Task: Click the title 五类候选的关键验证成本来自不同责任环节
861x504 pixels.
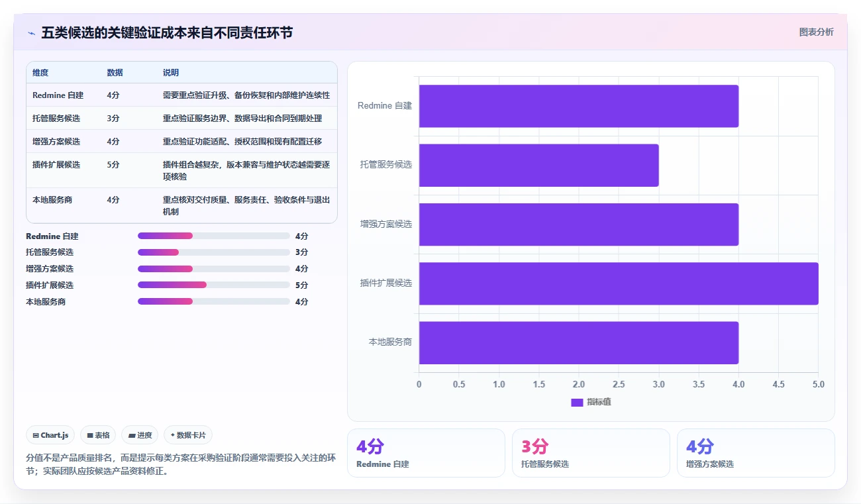Action: pyautogui.click(x=167, y=32)
